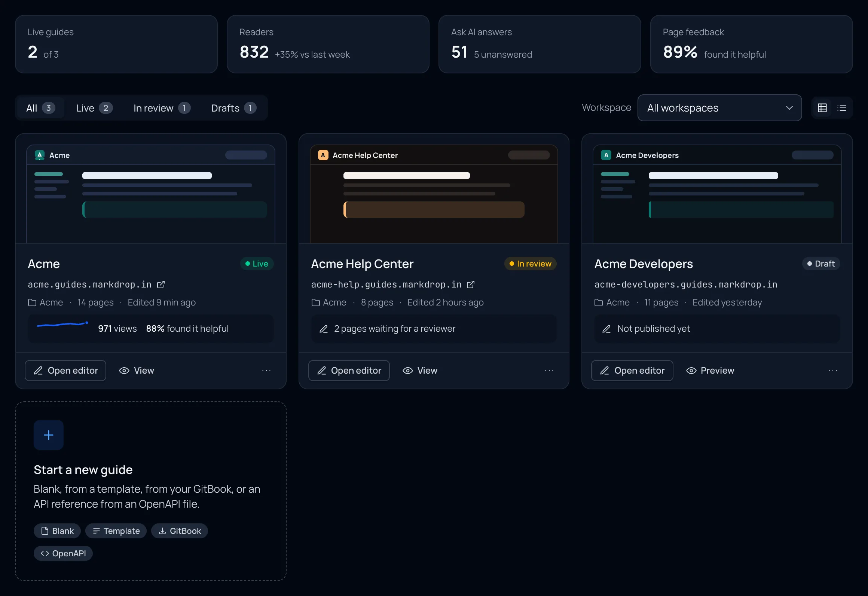View the Acme Help Center guide
The image size is (868, 596).
[420, 371]
